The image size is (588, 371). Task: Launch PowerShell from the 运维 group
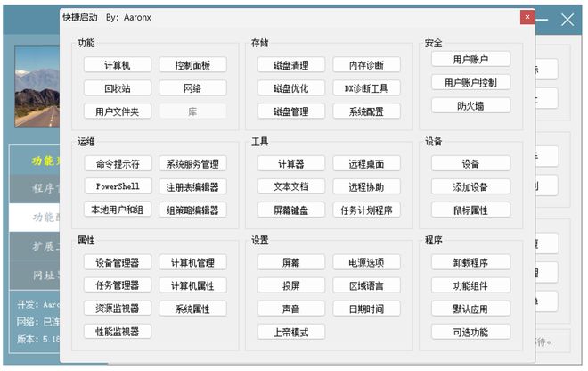(x=118, y=186)
